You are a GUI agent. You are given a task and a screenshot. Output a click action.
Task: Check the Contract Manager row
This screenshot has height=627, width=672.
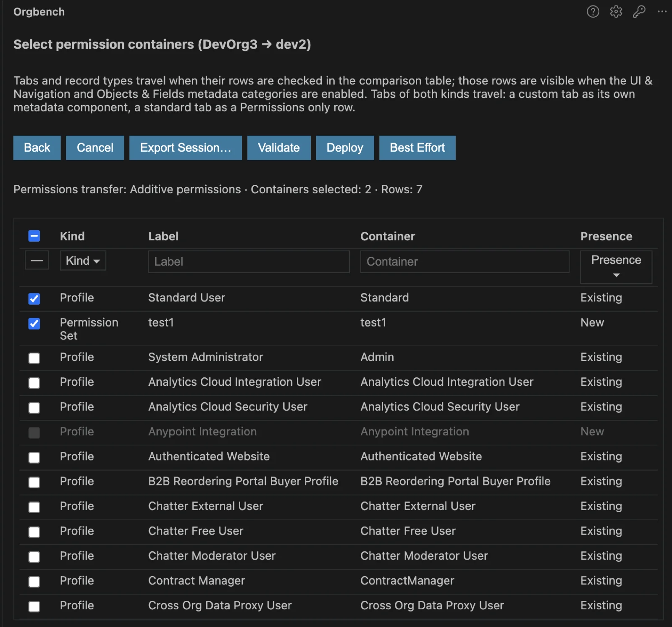click(34, 581)
